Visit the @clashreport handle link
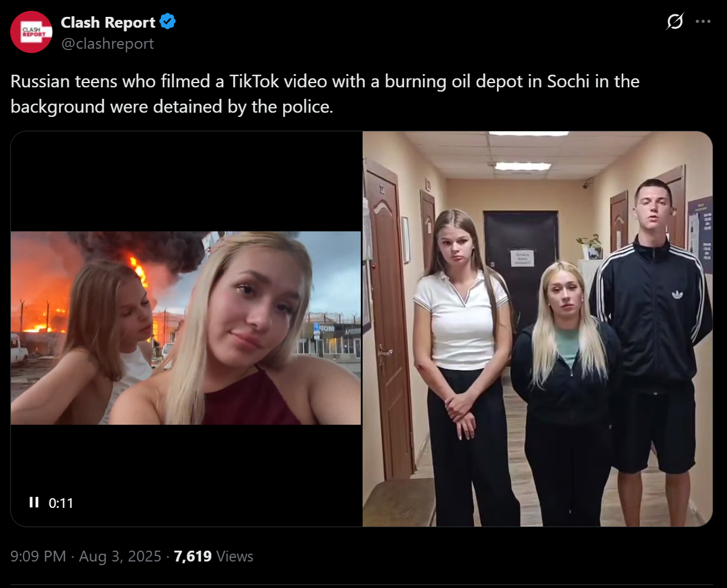 [107, 44]
